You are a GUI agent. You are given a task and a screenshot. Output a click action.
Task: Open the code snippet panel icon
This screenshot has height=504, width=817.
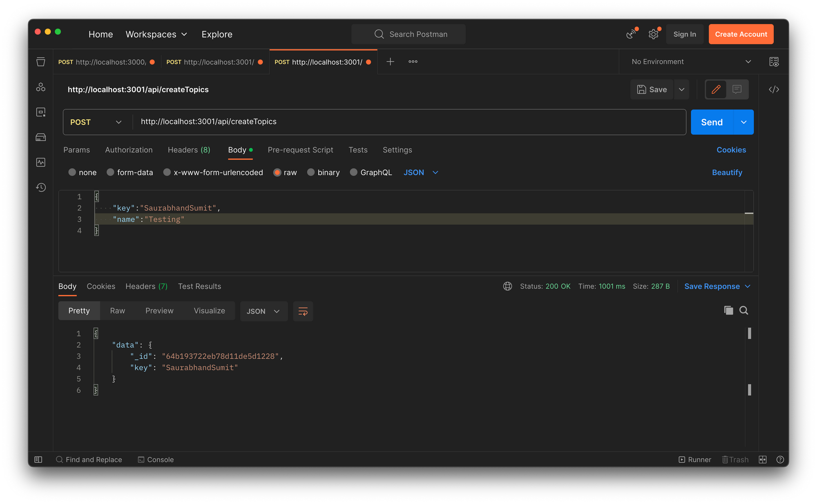[774, 89]
